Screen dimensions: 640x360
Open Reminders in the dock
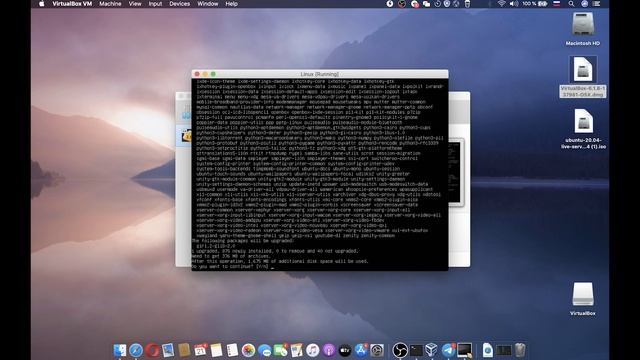(232, 350)
